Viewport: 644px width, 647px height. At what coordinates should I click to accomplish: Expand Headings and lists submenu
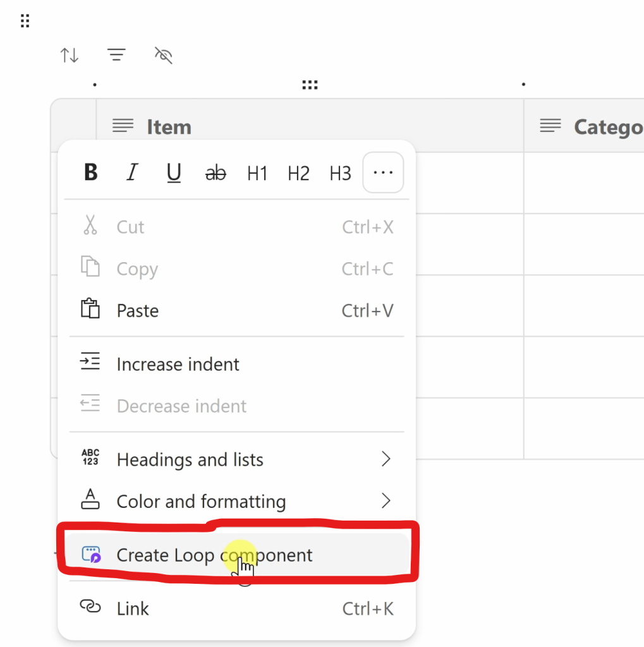coord(190,460)
